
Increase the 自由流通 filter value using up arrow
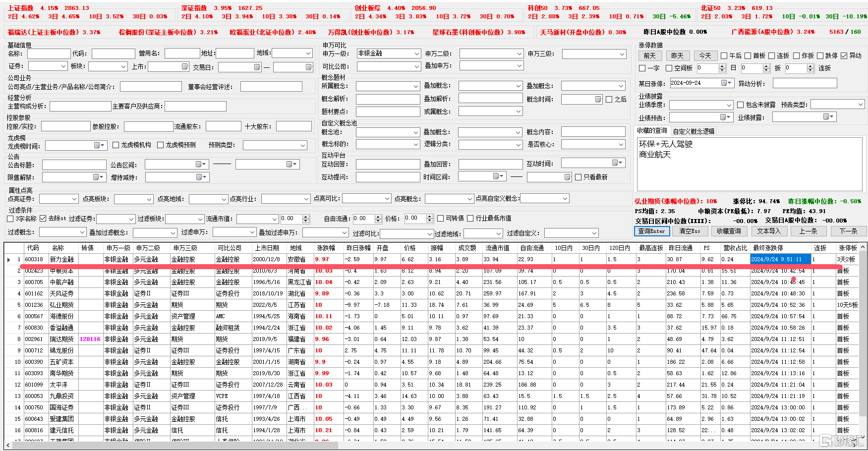tap(378, 216)
